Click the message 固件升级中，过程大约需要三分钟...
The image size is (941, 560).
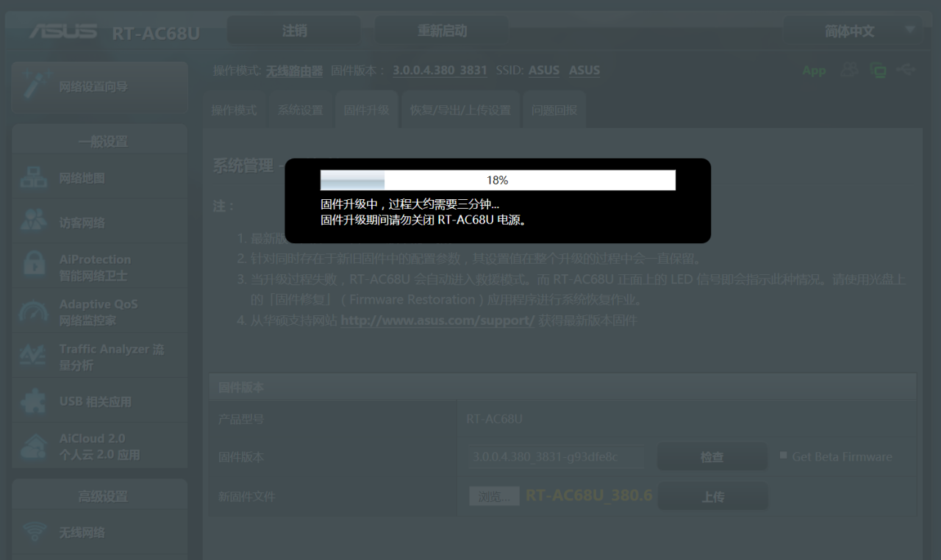(409, 204)
